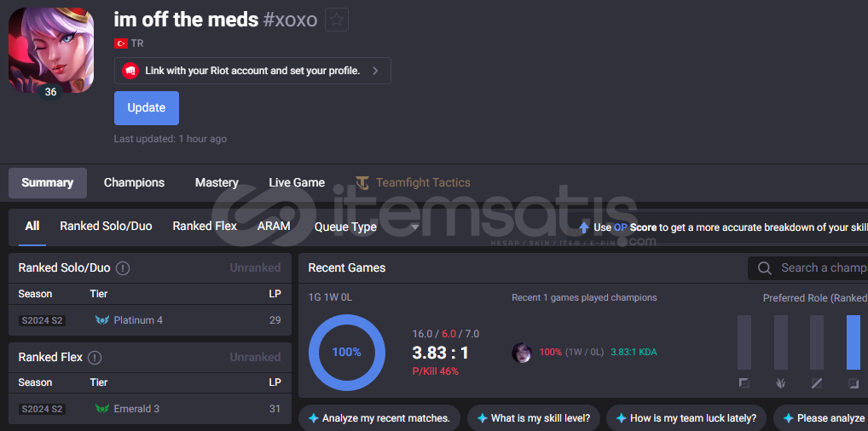
Task: Click the How is my team luck lately suggestion
Action: (x=686, y=417)
